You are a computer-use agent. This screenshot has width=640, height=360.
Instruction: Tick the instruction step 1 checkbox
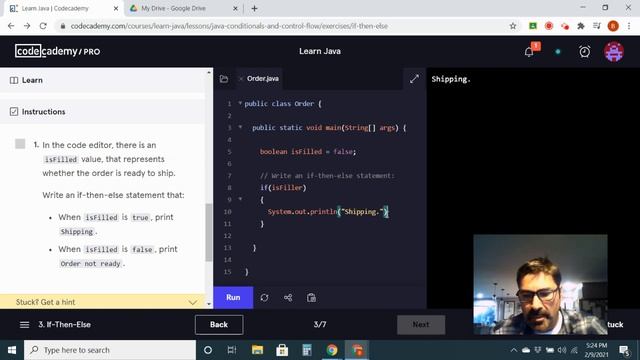tap(20, 144)
